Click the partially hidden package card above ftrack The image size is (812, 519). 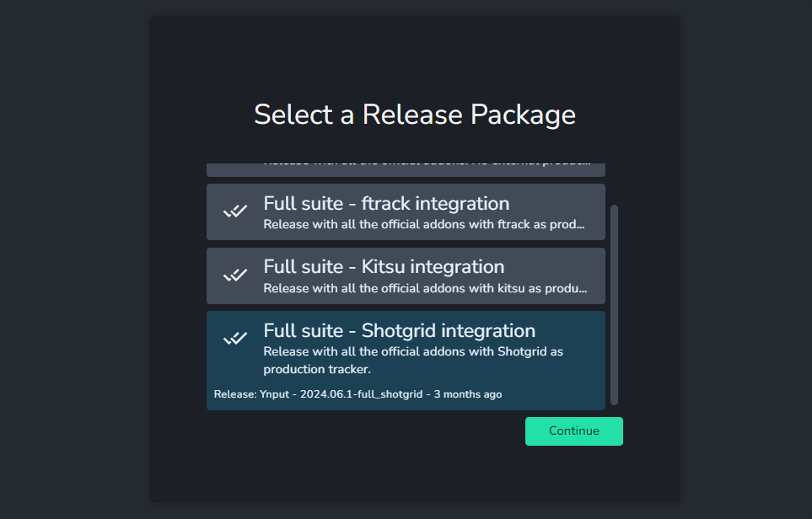pyautogui.click(x=406, y=169)
